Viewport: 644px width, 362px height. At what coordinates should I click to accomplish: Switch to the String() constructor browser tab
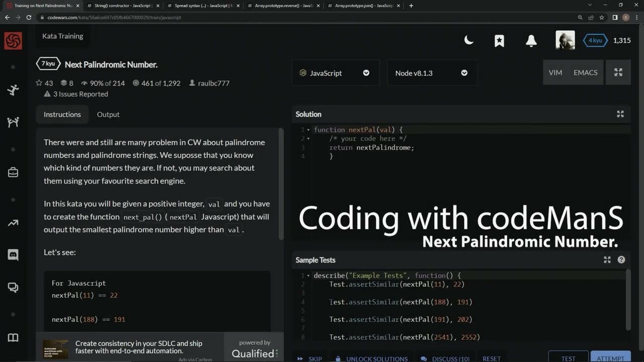pyautogui.click(x=123, y=6)
